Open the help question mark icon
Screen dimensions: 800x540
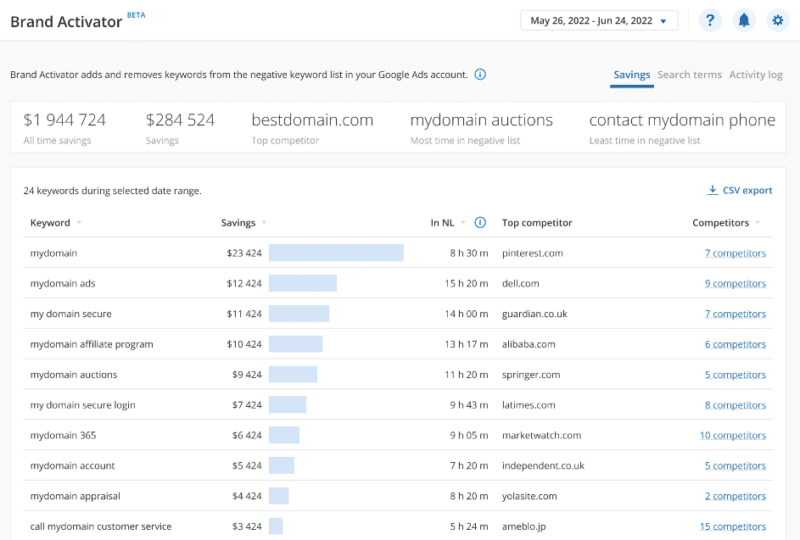710,21
